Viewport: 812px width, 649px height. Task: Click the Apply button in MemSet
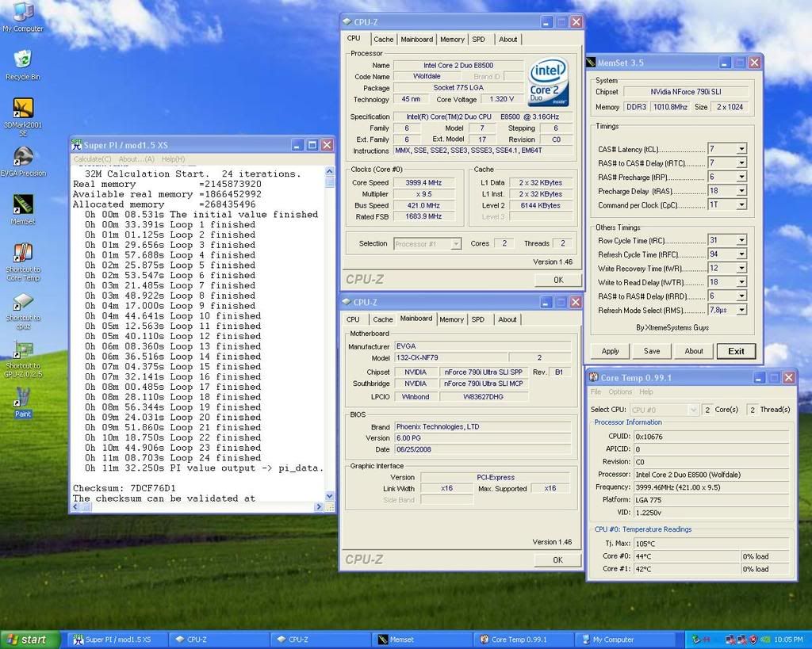[x=610, y=351]
